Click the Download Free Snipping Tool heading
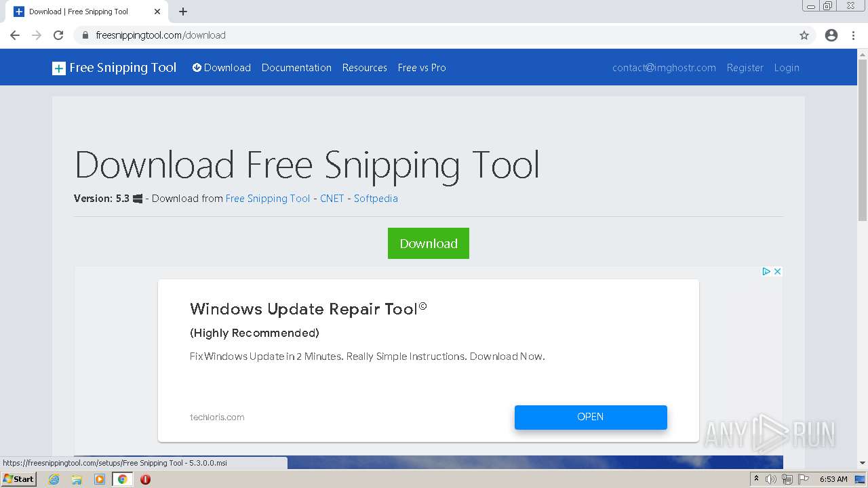The height and width of the screenshot is (488, 868). 307,165
